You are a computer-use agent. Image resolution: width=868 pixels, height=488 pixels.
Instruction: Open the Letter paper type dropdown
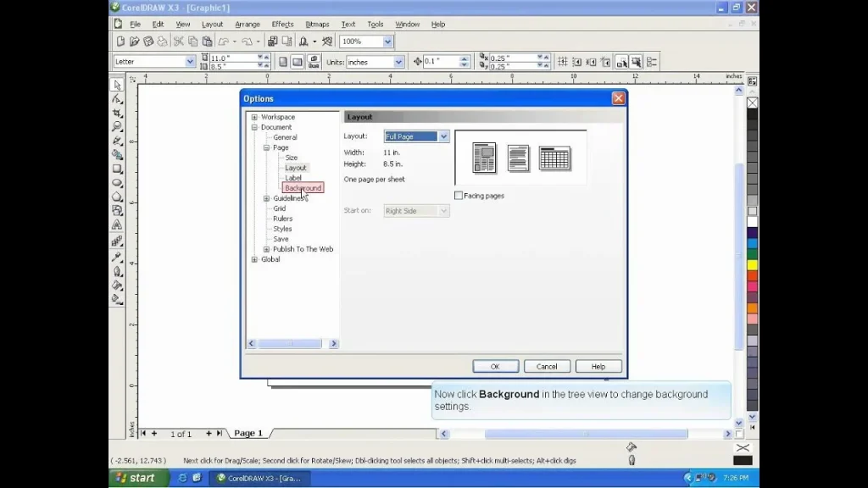pos(189,61)
